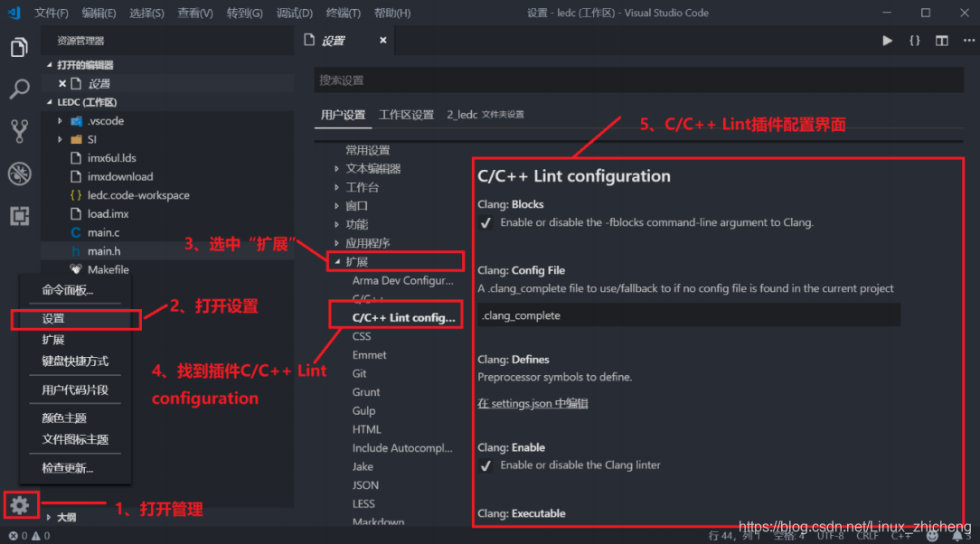Edit the .clang_complete config file field
This screenshot has height=544, width=980.
[689, 315]
